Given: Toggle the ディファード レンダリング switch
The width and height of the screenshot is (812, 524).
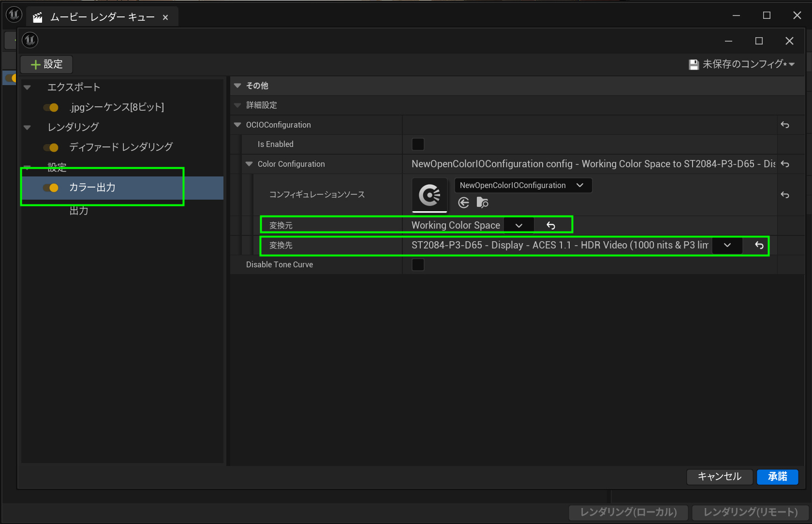Looking at the screenshot, I should pyautogui.click(x=51, y=147).
